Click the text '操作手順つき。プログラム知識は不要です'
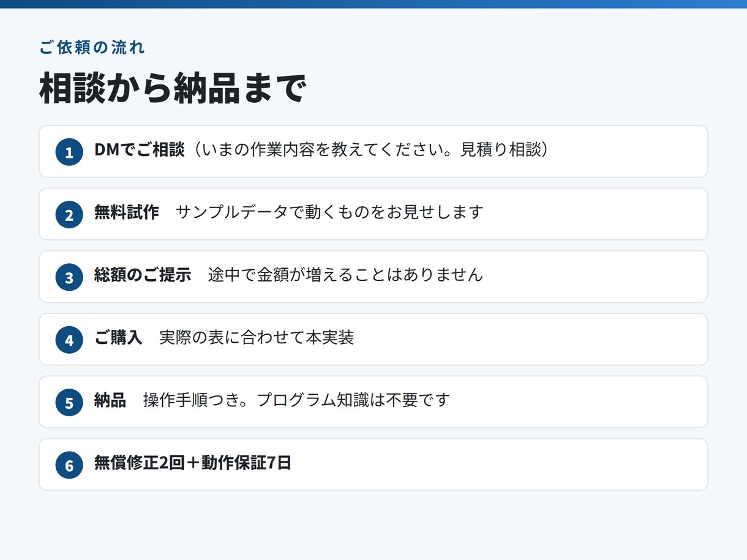The image size is (747, 560). [296, 400]
